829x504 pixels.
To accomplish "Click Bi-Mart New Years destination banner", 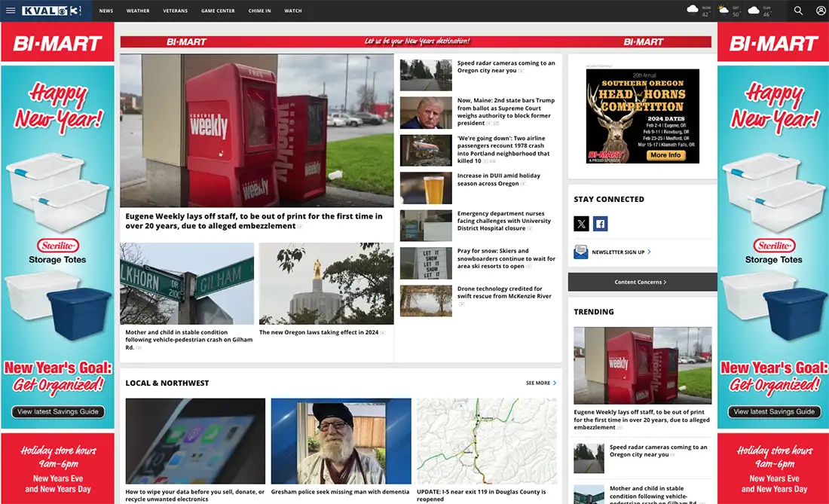I will coord(415,41).
